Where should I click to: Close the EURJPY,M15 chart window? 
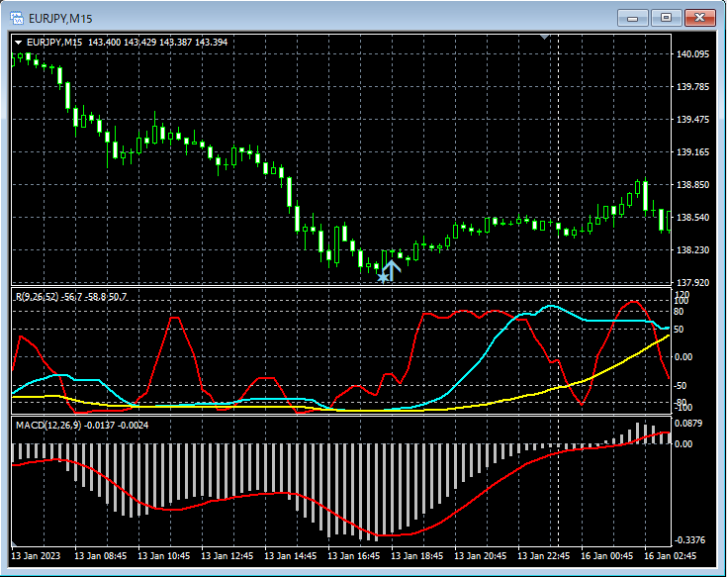(699, 17)
